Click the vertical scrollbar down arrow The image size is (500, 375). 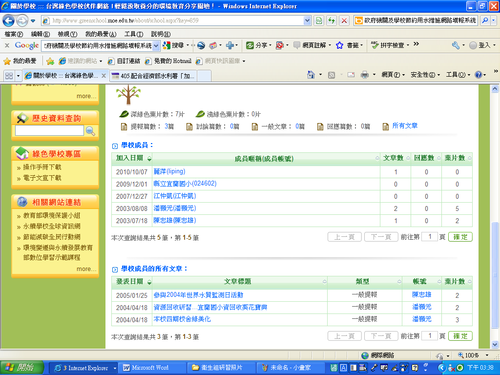pyautogui.click(x=495, y=344)
